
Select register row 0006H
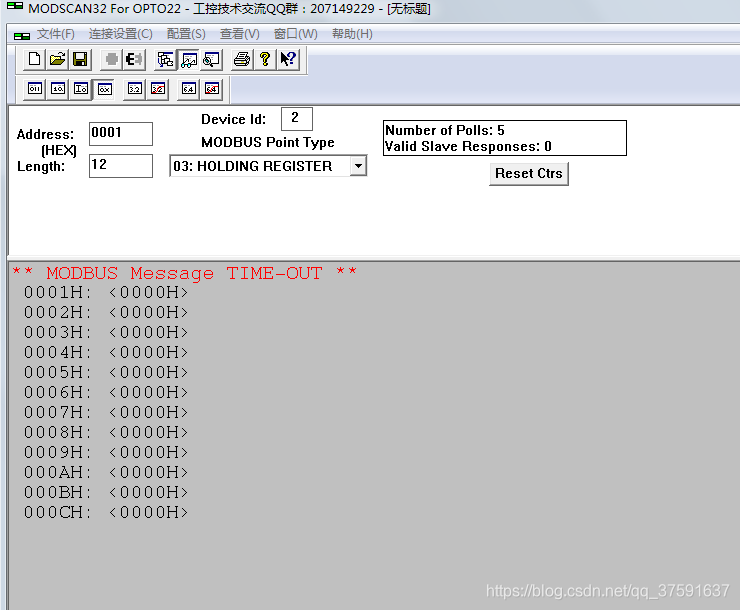tap(106, 392)
